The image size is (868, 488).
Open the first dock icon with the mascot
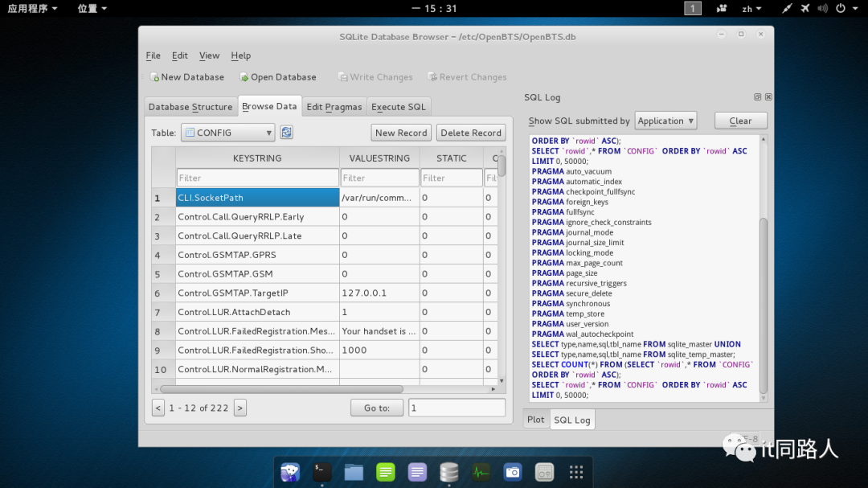pos(290,472)
